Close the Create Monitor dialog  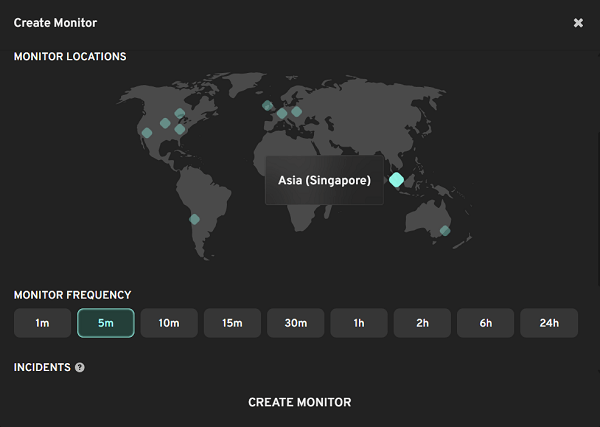pyautogui.click(x=578, y=23)
